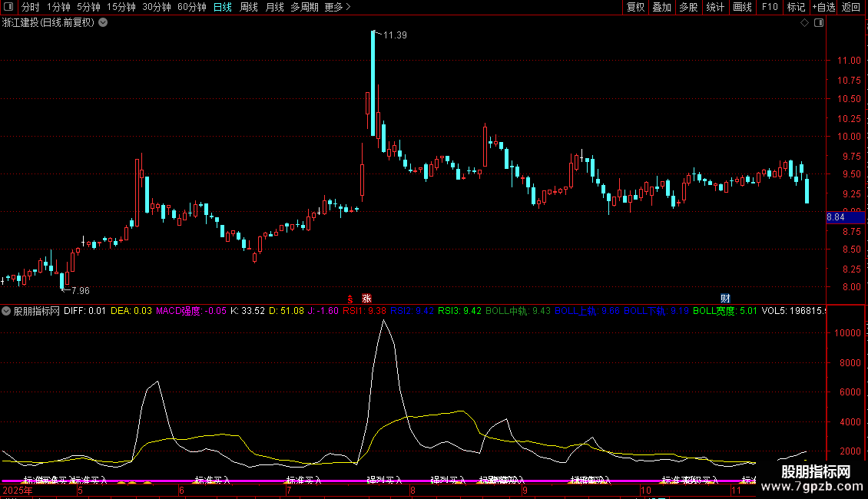Select the 60分钟 period tab
This screenshot has width=868, height=499.
point(191,7)
